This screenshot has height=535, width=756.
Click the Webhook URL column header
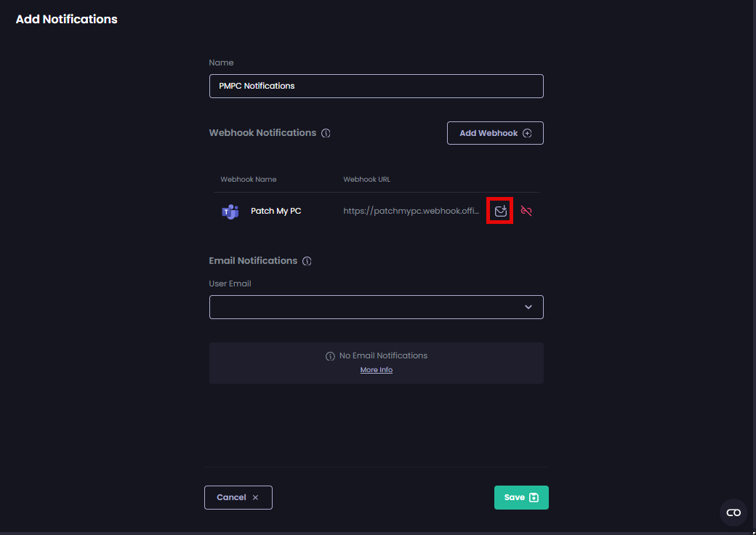367,180
